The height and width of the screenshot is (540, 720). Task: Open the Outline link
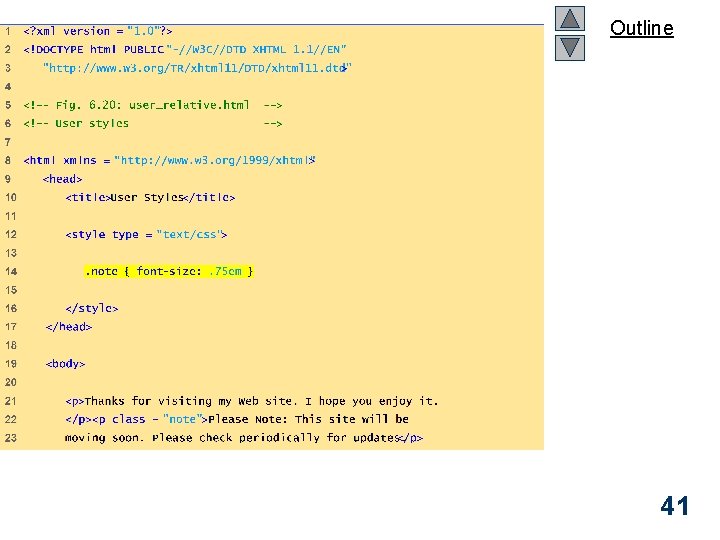[641, 28]
